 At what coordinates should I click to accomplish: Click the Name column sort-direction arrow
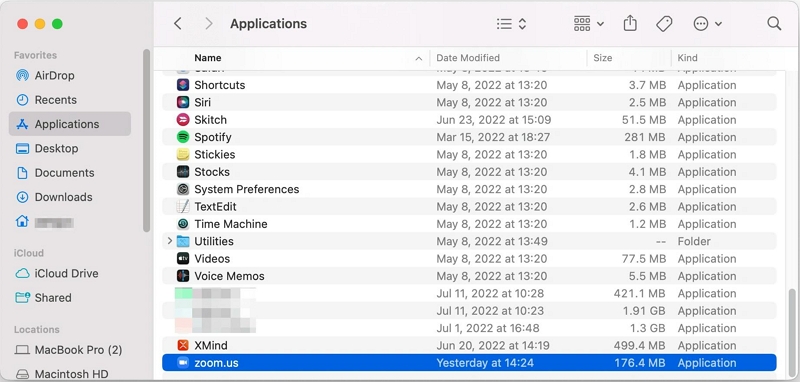pos(419,59)
